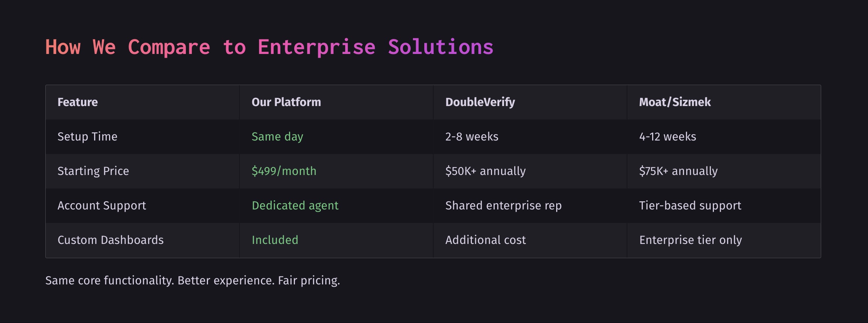Select the Our Platform column header

coord(286,102)
